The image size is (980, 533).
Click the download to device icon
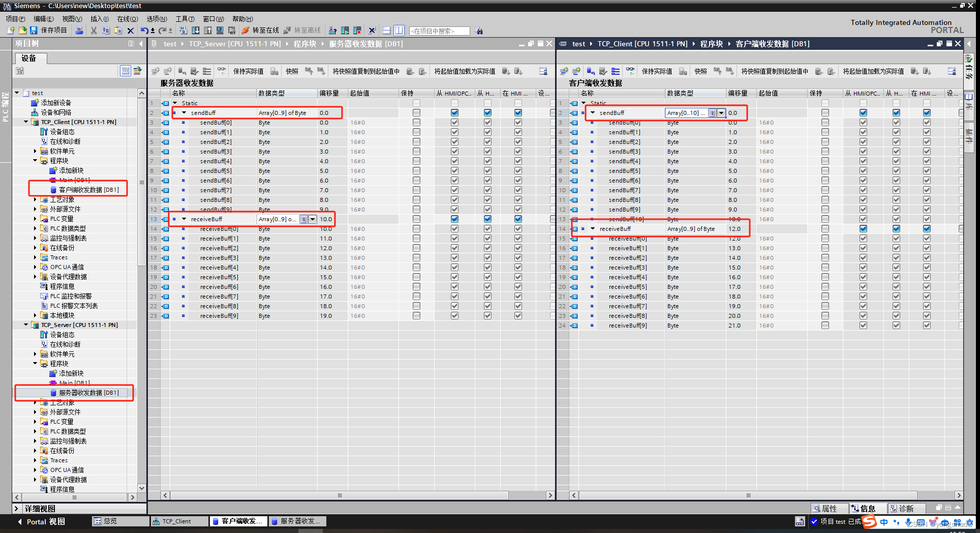click(196, 31)
